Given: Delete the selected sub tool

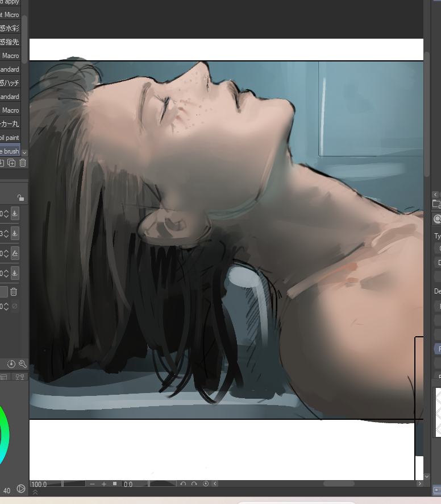Looking at the screenshot, I should (x=23, y=163).
